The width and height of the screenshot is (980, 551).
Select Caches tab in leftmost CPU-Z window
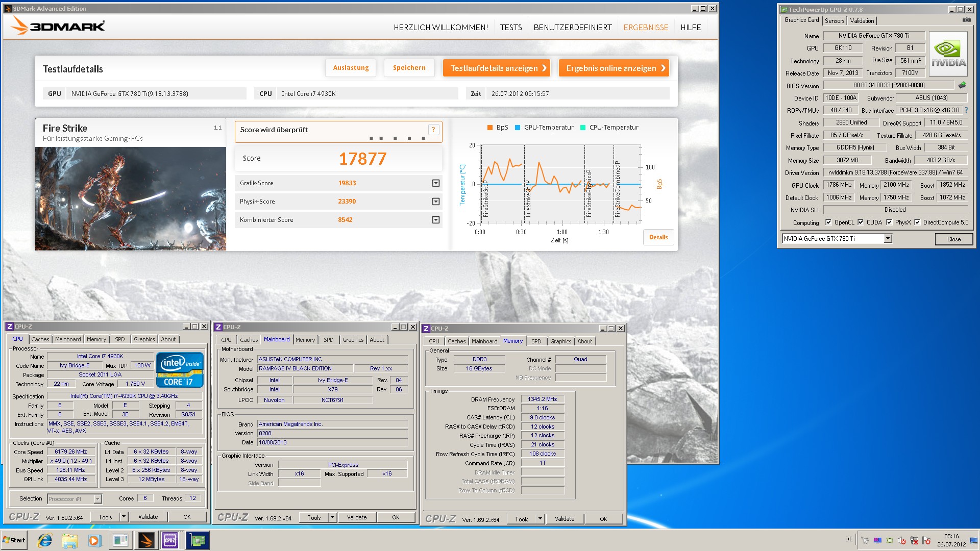point(40,339)
